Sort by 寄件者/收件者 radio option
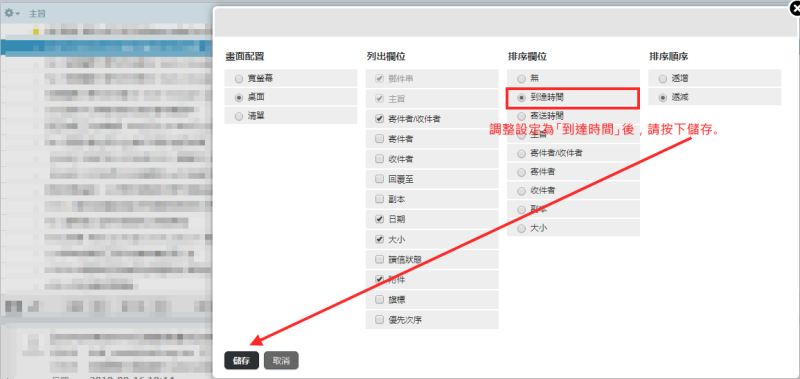 coord(521,154)
